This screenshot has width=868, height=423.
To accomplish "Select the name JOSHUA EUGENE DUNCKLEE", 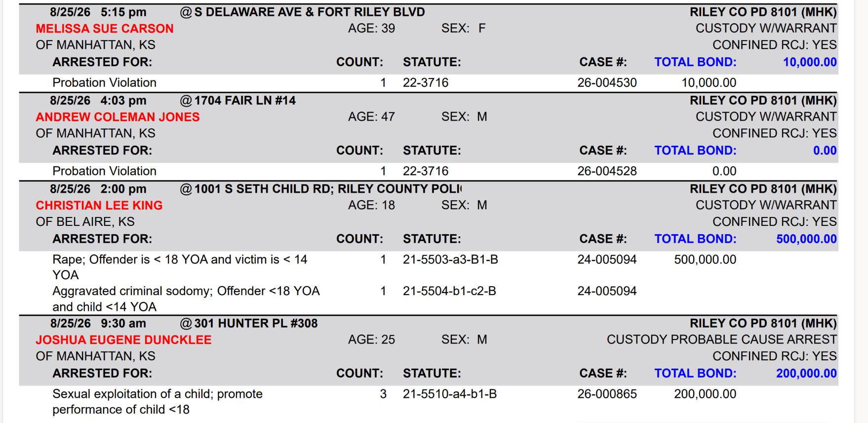I will click(123, 340).
